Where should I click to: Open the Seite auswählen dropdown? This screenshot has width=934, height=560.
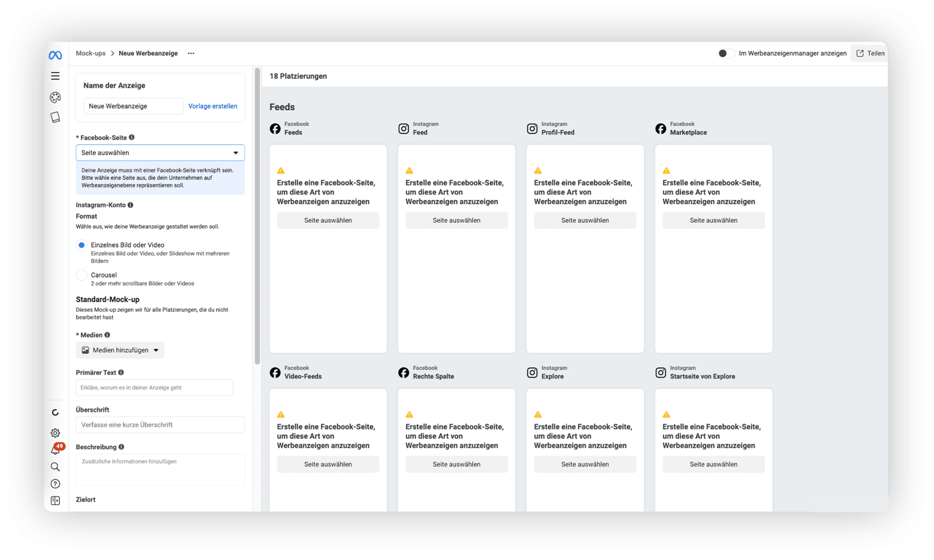tap(160, 153)
